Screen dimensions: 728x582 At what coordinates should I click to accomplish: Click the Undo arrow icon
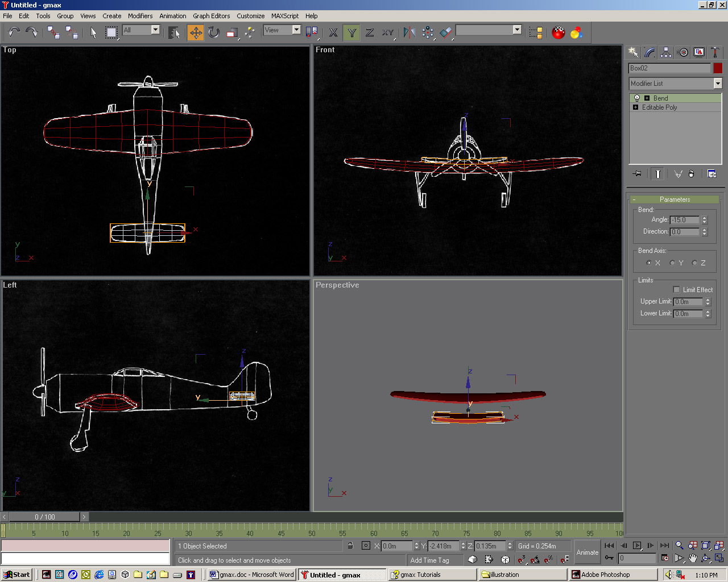[14, 33]
